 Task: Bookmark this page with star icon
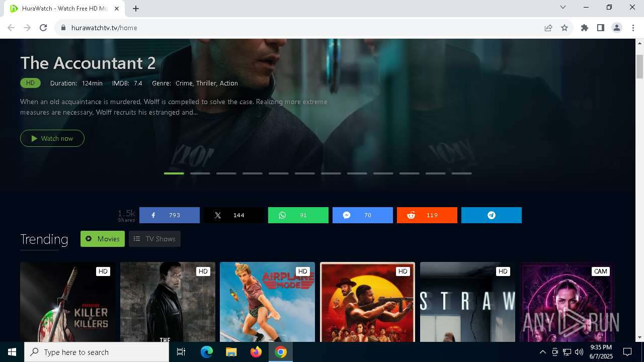point(565,28)
